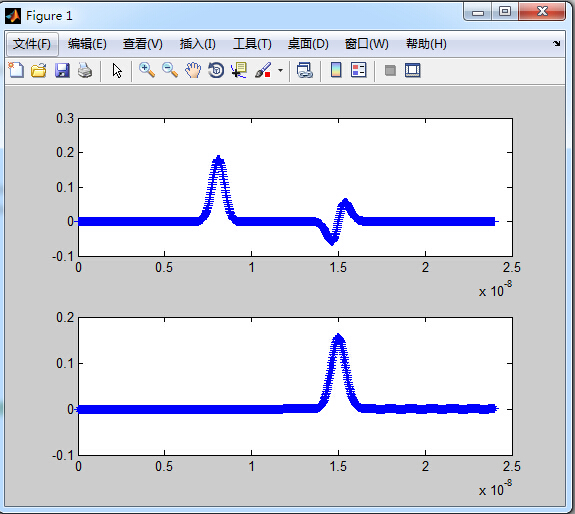575x514 pixels.
Task: Enable the Pan hand tool
Action: point(193,70)
